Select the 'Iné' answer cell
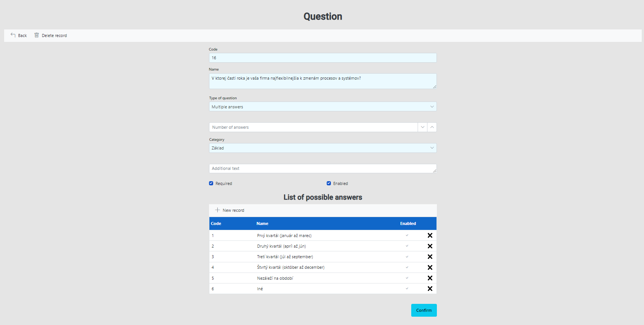Viewport: 644px width, 325px height. coord(260,289)
